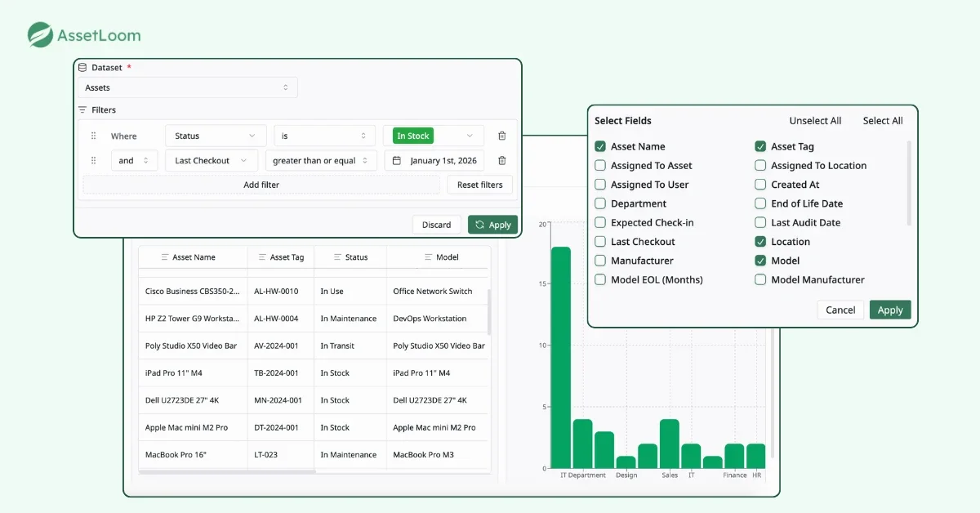Click the database icon next to Dataset
The height and width of the screenshot is (513, 980).
82,68
